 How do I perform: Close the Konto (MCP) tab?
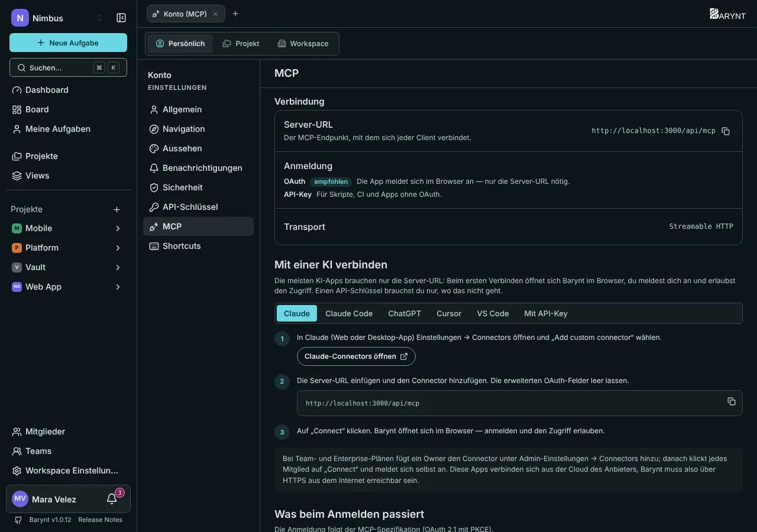[x=215, y=14]
